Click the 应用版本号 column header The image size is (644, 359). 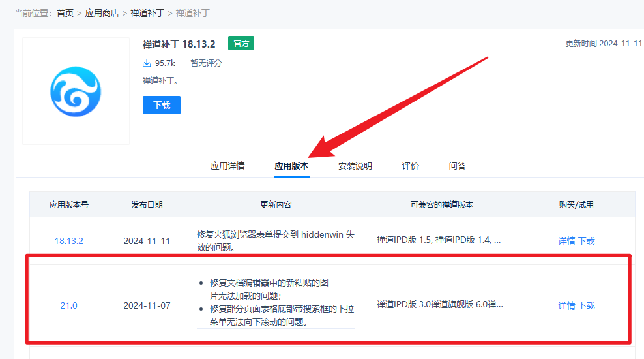coord(68,204)
